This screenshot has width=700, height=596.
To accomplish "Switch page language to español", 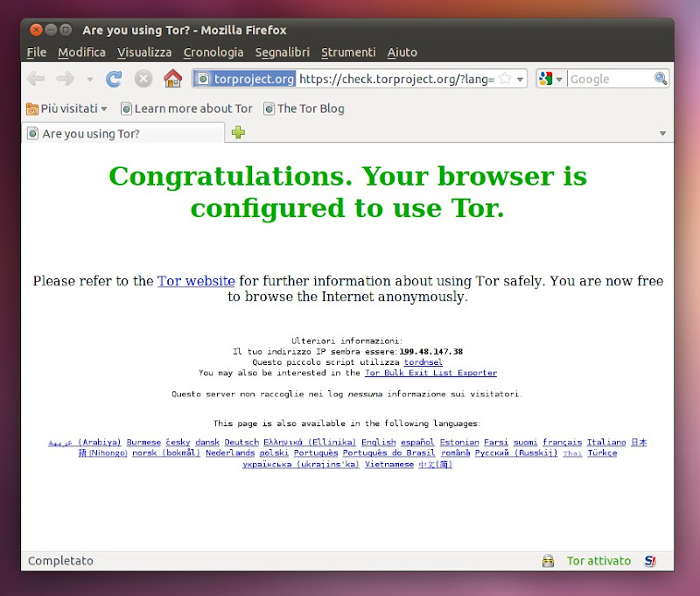I will pyautogui.click(x=417, y=443).
